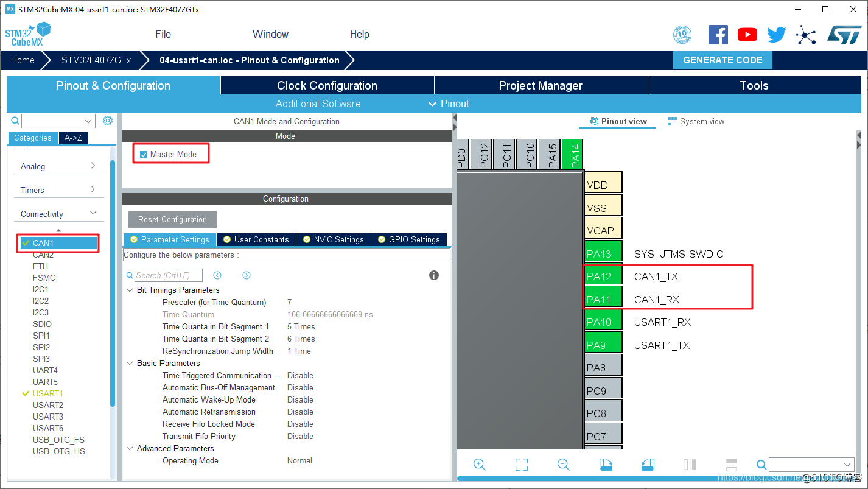The width and height of the screenshot is (868, 489).
Task: Switch to Clock Configuration tab
Action: click(x=327, y=85)
